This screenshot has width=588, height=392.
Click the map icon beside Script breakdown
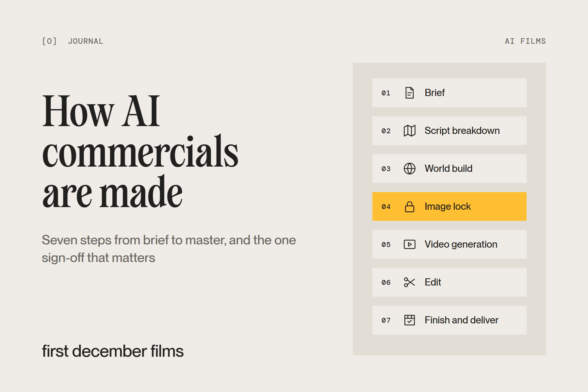409,131
